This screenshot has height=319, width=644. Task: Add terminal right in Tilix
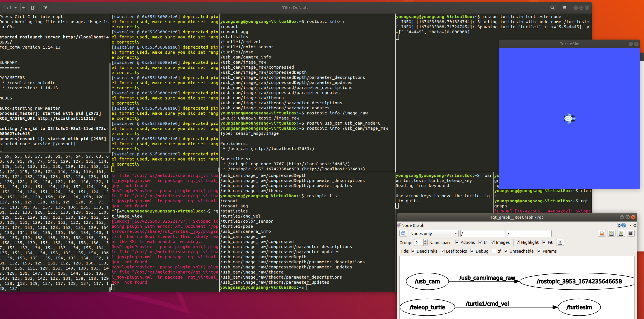click(33, 8)
